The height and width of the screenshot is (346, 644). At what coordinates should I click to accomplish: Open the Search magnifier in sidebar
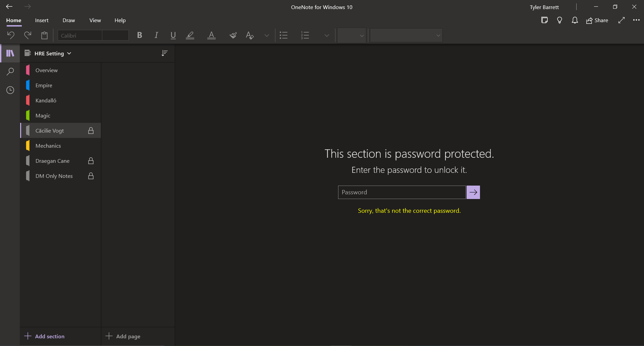(10, 71)
